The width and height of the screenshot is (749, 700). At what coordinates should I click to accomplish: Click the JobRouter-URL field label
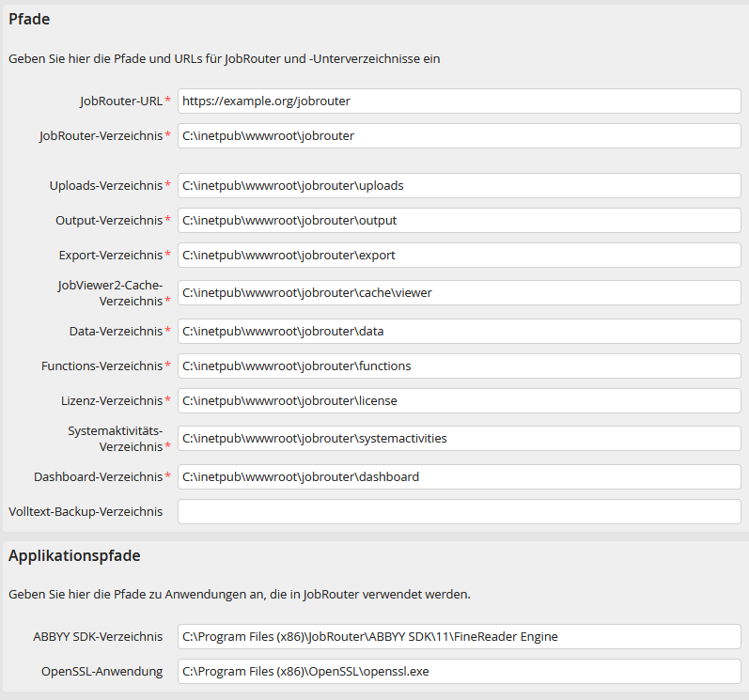tap(121, 101)
